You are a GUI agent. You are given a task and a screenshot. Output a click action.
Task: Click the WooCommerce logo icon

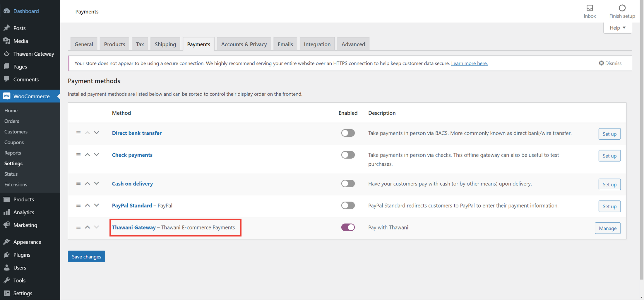[7, 96]
